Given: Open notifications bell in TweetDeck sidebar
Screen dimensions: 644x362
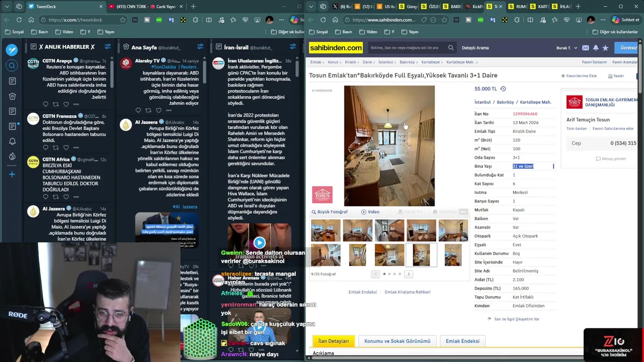Looking at the screenshot, I should (x=12, y=141).
